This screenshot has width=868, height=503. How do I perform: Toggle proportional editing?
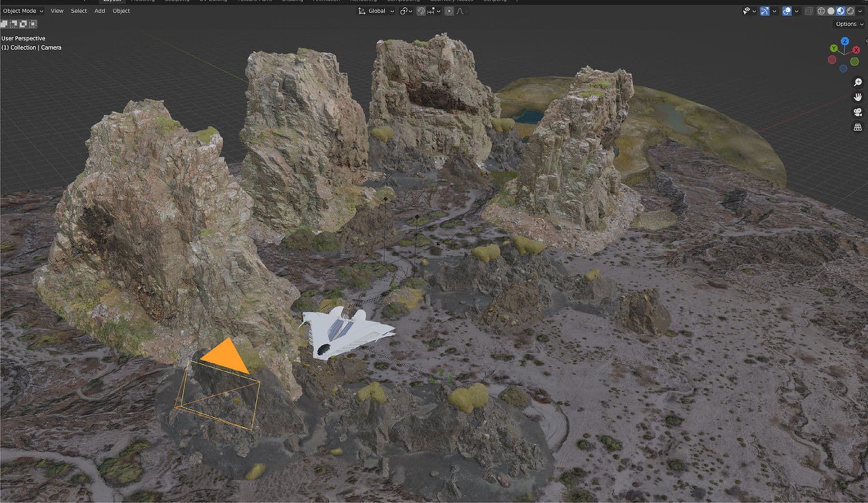tap(449, 11)
